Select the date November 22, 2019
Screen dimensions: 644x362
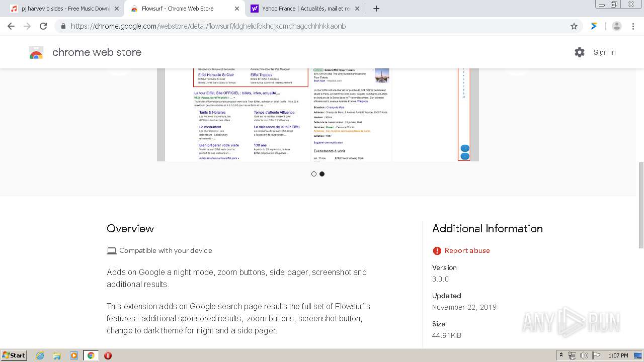[x=464, y=307]
